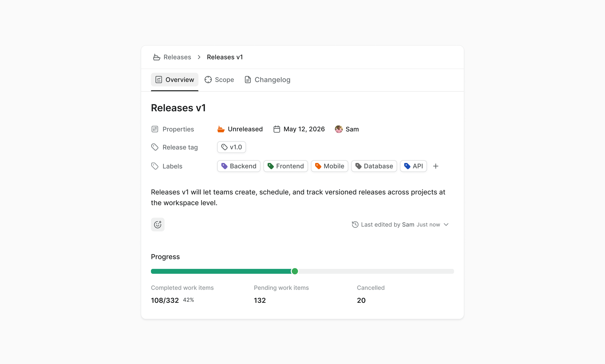
Task: Open the May 12, 2026 date picker
Action: [299, 129]
